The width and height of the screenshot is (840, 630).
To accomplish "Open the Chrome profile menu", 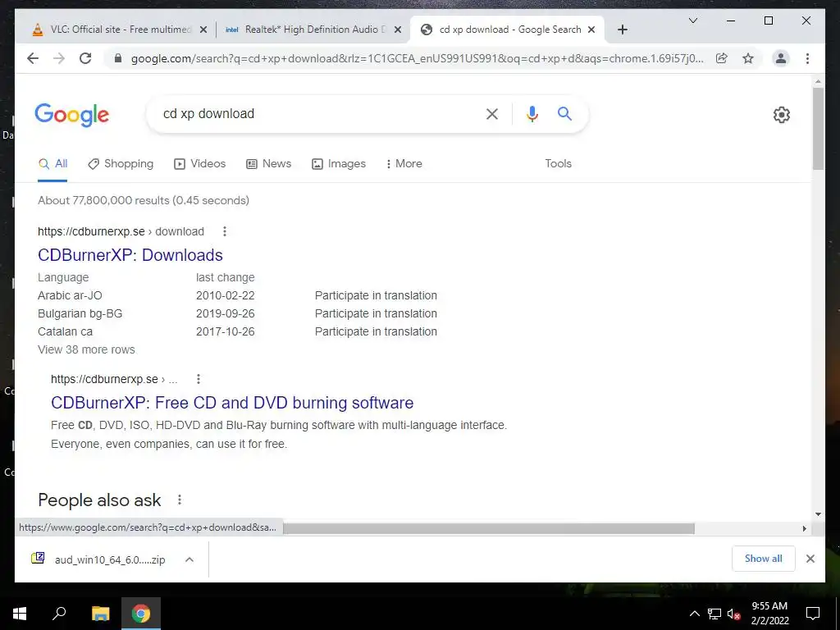I will click(781, 58).
